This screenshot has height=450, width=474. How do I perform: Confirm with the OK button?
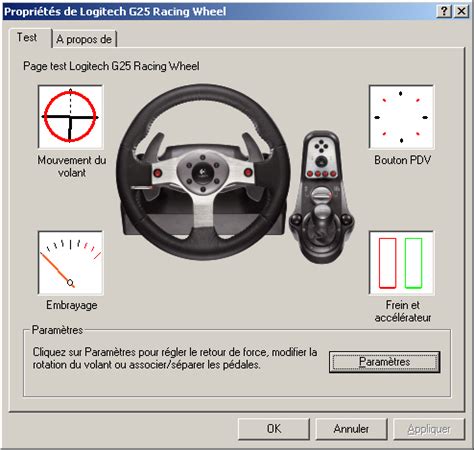point(274,429)
